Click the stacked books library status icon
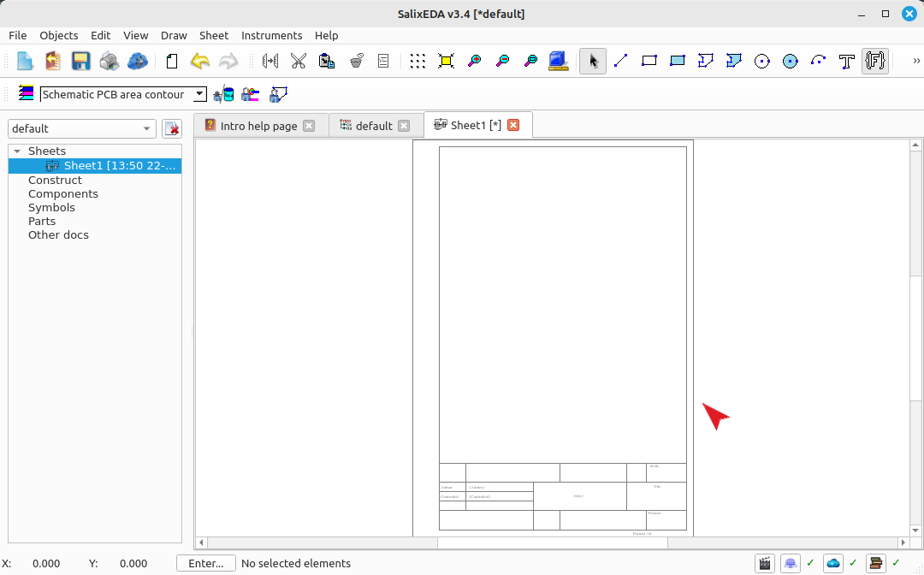The image size is (924, 575). tap(876, 563)
